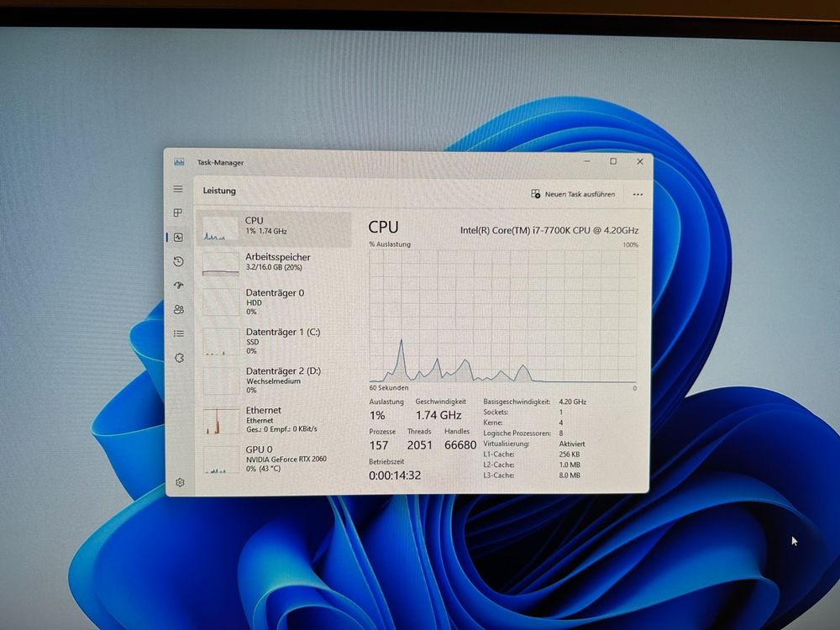Click the Kerne value 4
The image size is (840, 630).
(x=561, y=423)
